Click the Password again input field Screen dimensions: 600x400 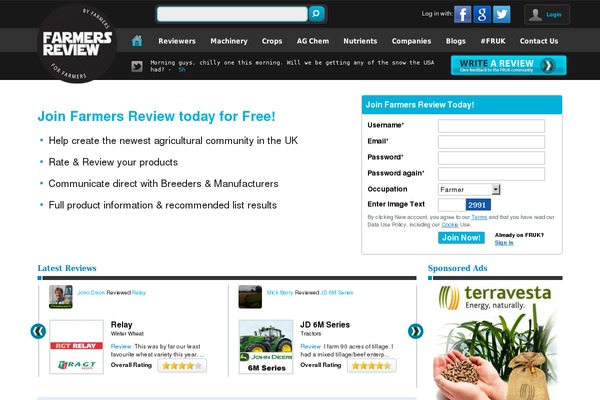pos(491,174)
